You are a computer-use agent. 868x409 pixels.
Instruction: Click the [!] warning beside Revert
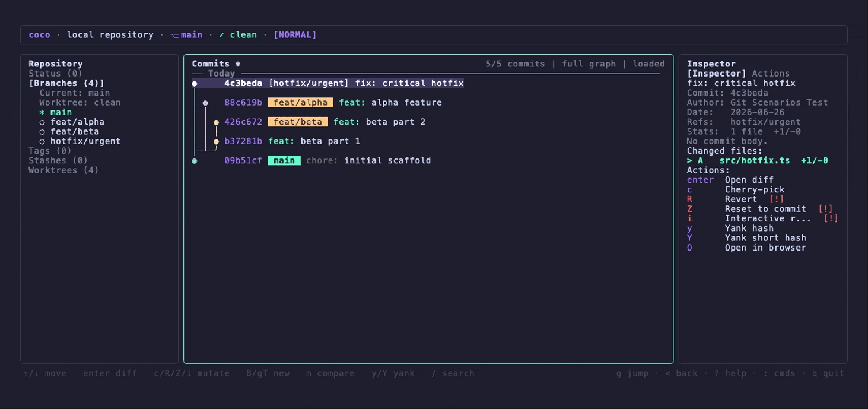[777, 199]
